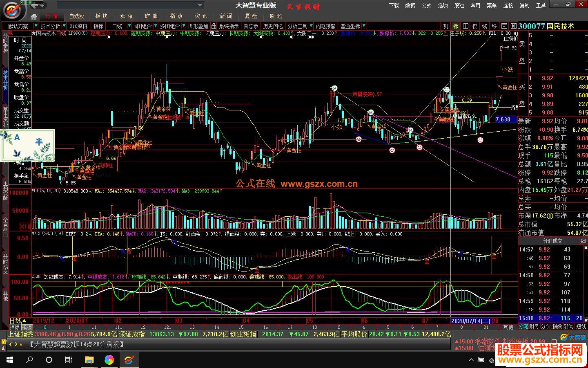Screen dimensions: 588x368
Task: Click the previous arrow in news ticker
Action: coord(11,344)
